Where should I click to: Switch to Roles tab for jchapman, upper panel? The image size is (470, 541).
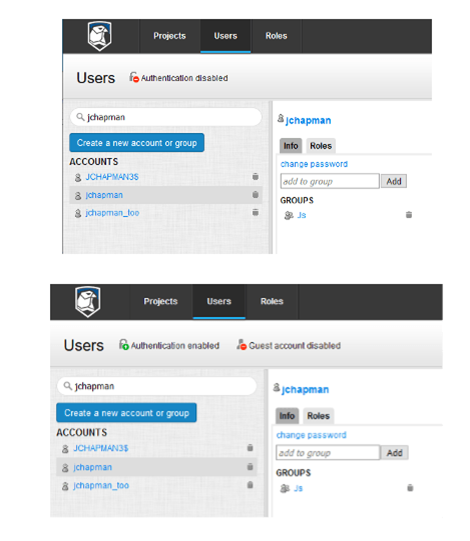321,146
